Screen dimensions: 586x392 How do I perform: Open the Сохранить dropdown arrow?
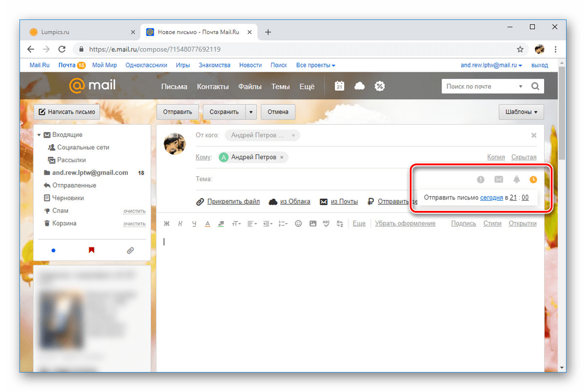point(251,112)
